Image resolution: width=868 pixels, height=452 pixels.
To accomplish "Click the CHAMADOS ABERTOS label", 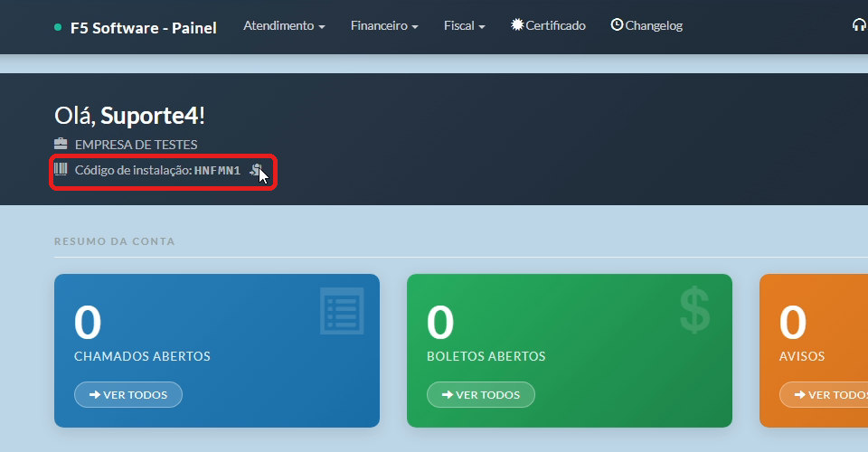I will click(x=142, y=356).
